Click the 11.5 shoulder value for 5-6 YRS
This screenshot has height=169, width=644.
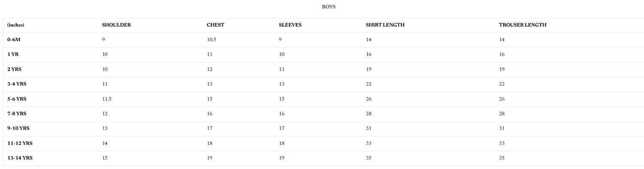pos(106,99)
